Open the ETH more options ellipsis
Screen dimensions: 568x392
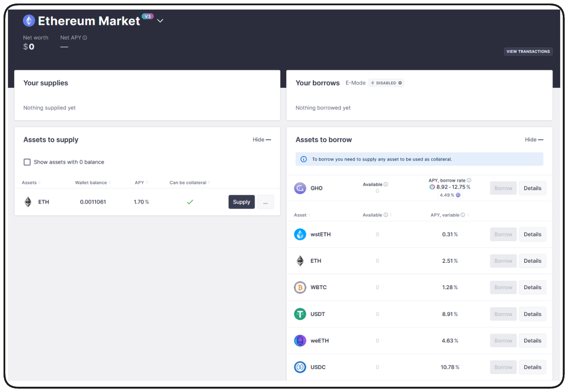(x=265, y=202)
